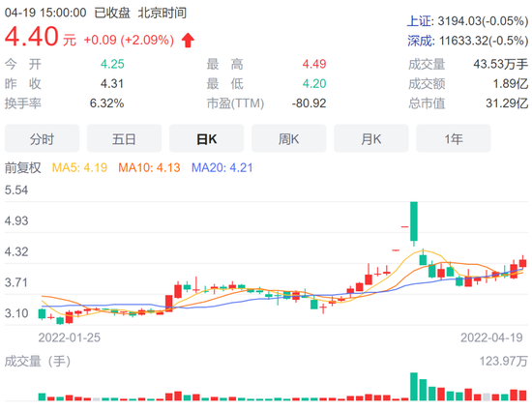Click the 4.93 price axis label
Screen dimensions: 532x410
tap(16, 220)
